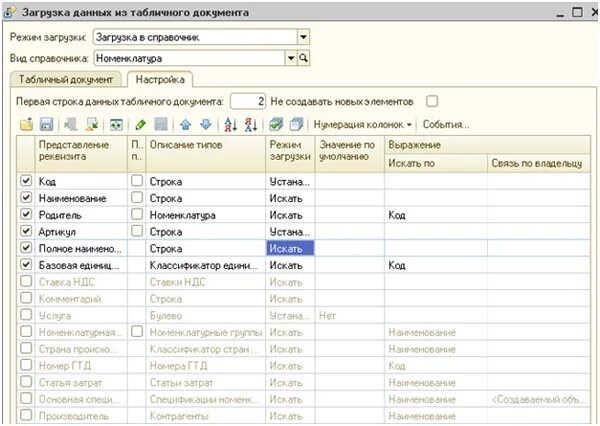The image size is (600, 426).
Task: Click the grey square icon after the pencil
Action: [x=161, y=124]
